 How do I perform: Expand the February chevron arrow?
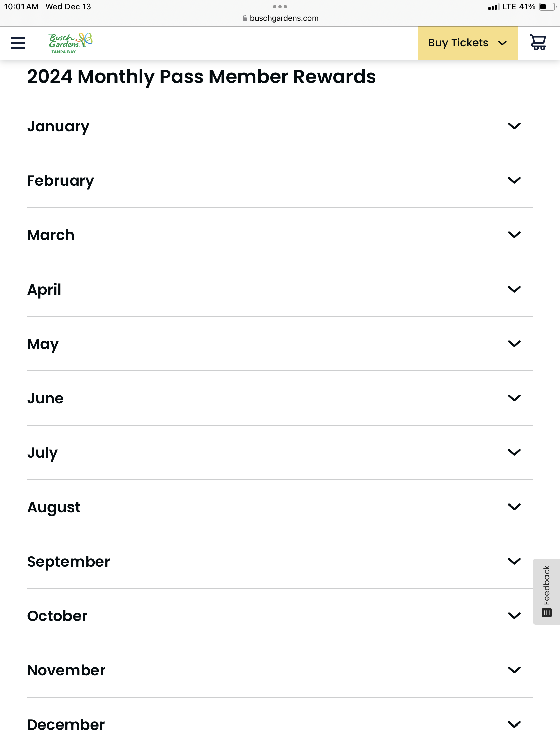coord(514,180)
